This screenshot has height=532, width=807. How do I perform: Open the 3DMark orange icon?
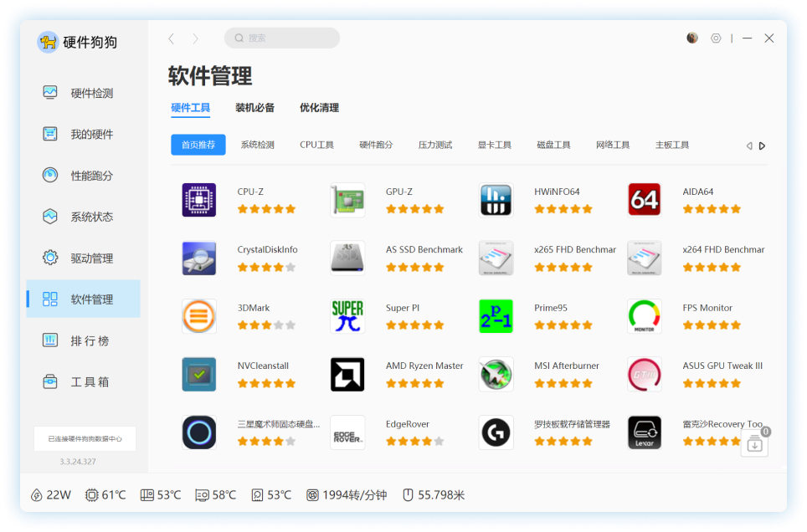pyautogui.click(x=199, y=316)
